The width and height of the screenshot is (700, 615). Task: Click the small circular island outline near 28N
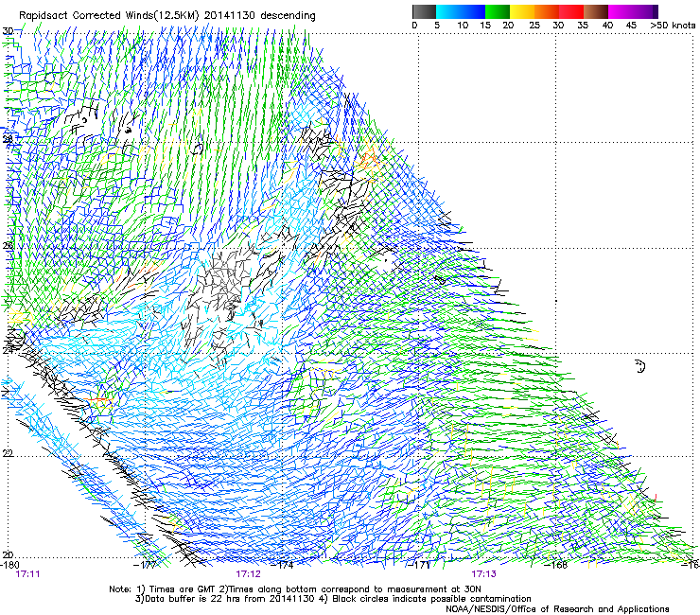197,149
